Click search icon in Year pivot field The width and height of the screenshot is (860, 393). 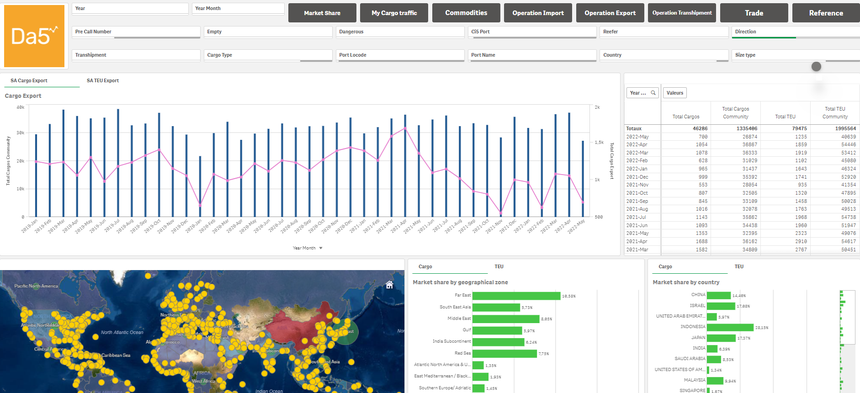tap(653, 93)
